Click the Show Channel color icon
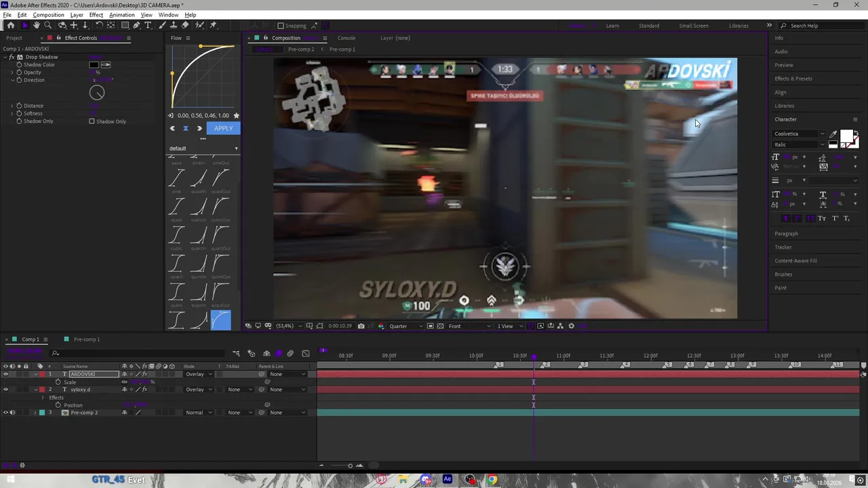 click(x=380, y=326)
